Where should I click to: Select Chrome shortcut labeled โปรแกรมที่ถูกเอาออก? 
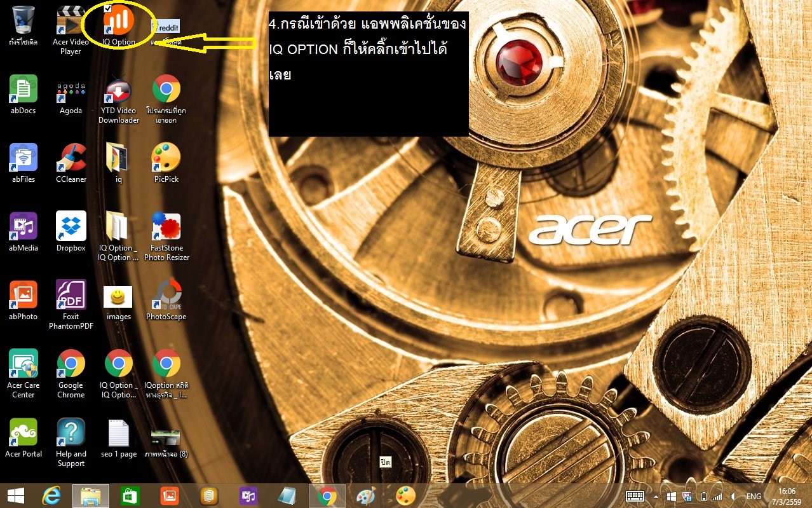(x=166, y=88)
